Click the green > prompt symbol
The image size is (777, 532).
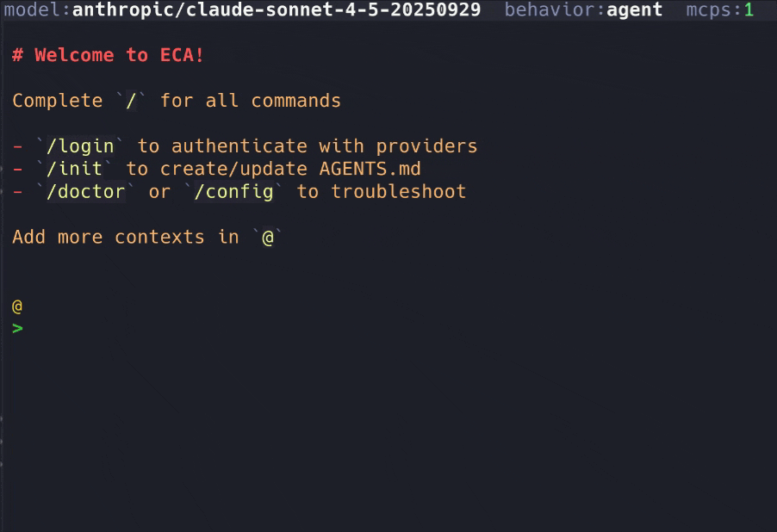pos(17,328)
